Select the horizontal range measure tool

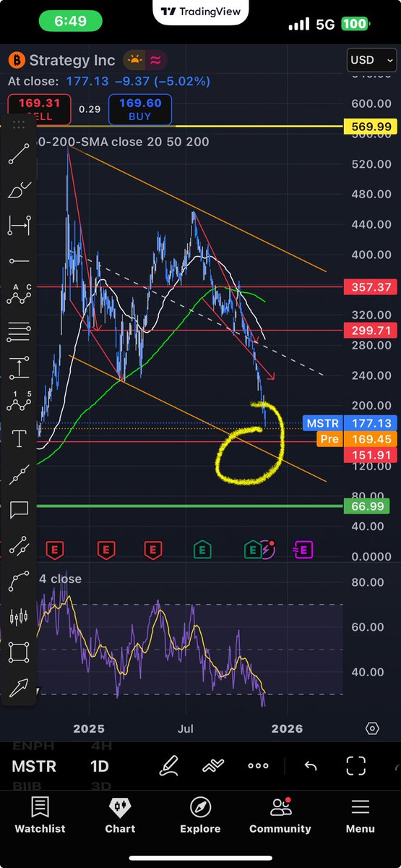pyautogui.click(x=19, y=225)
